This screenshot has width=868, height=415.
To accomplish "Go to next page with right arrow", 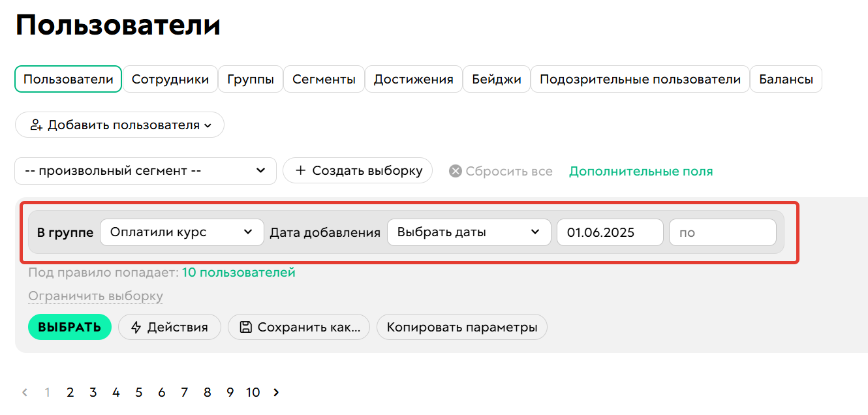I will 276,392.
